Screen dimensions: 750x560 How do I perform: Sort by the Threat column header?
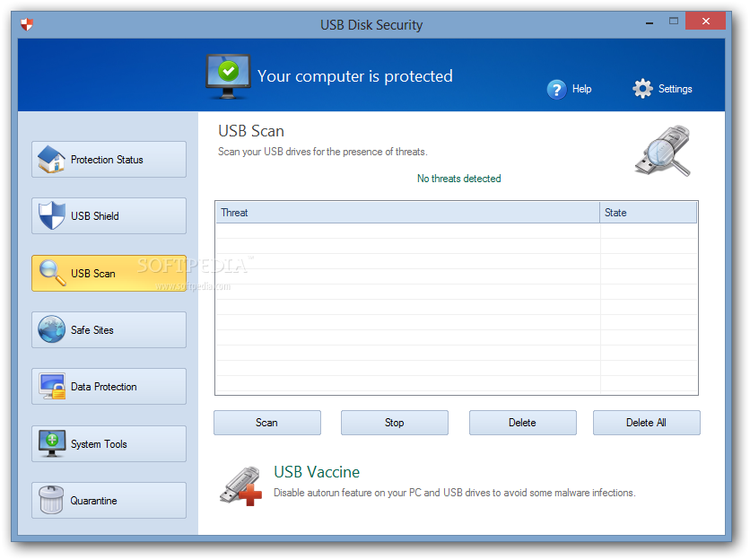click(407, 213)
